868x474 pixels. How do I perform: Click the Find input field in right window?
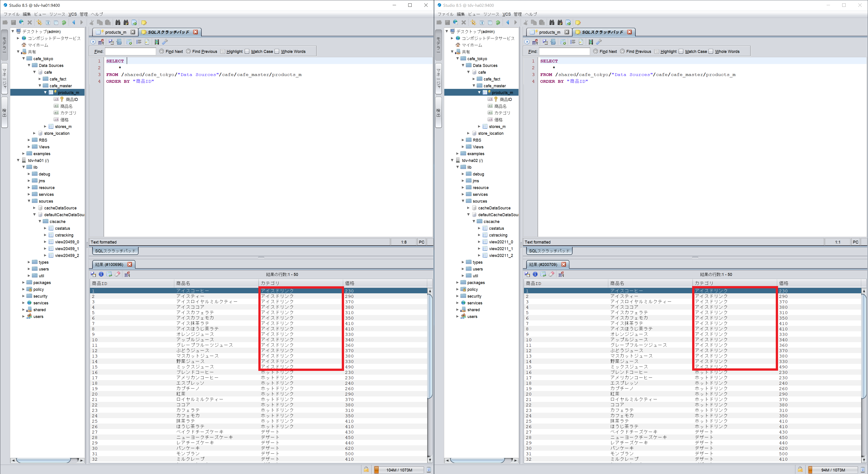(x=564, y=51)
